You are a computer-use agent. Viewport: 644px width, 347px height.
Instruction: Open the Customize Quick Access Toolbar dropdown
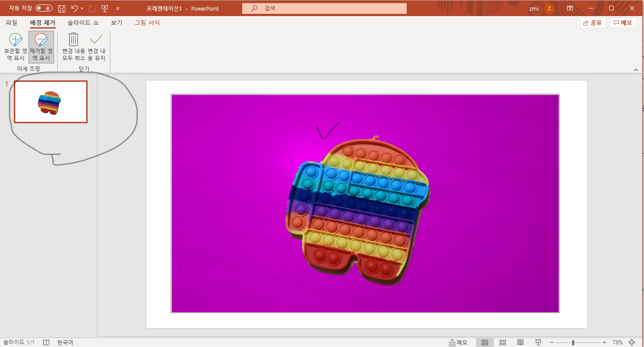click(118, 8)
